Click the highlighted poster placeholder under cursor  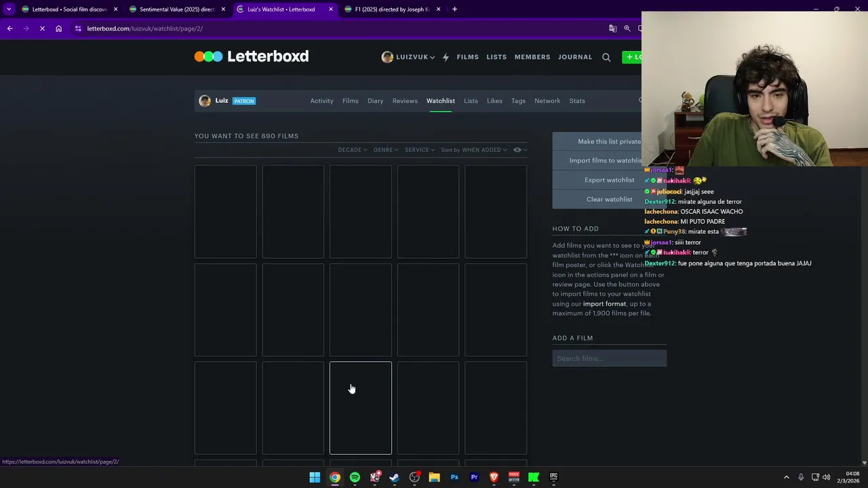click(361, 408)
